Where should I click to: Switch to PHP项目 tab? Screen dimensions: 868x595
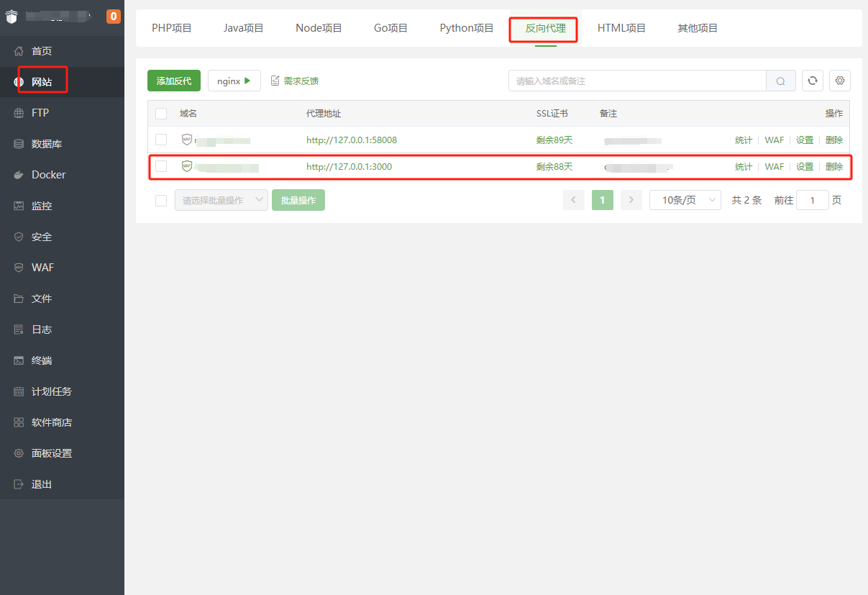click(x=172, y=28)
